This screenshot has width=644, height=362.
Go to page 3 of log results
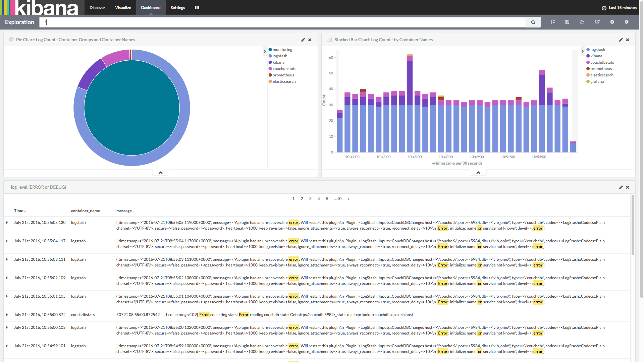(x=310, y=199)
